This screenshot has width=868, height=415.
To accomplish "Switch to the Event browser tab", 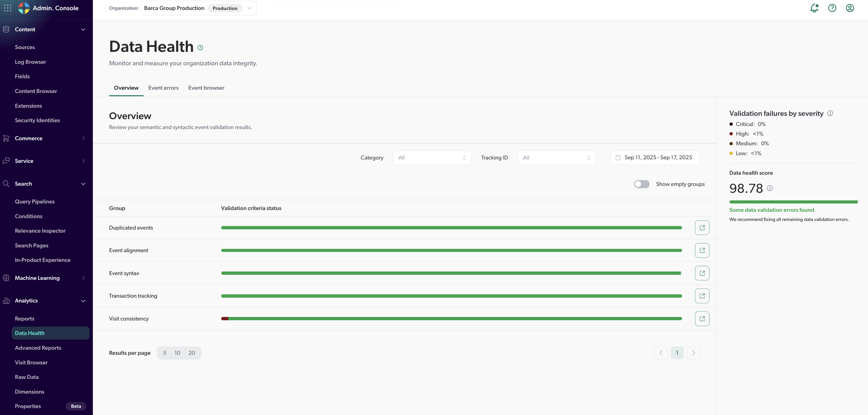I will [x=206, y=88].
